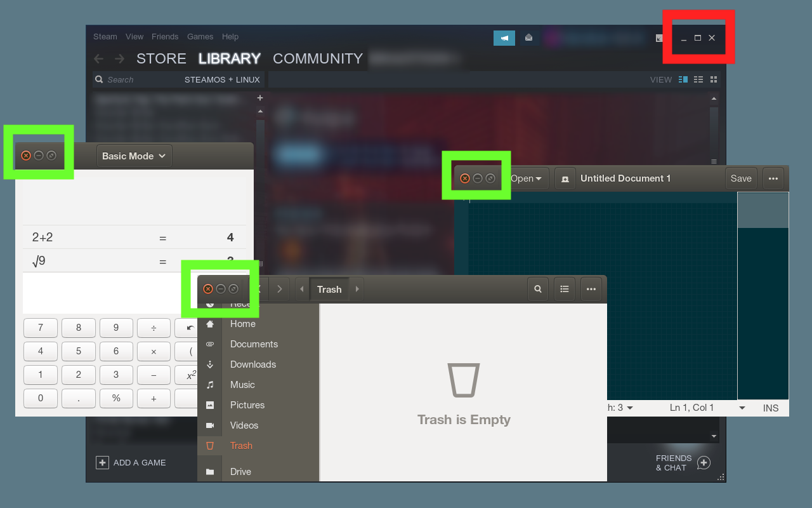Click Save in the text editor

pos(741,178)
